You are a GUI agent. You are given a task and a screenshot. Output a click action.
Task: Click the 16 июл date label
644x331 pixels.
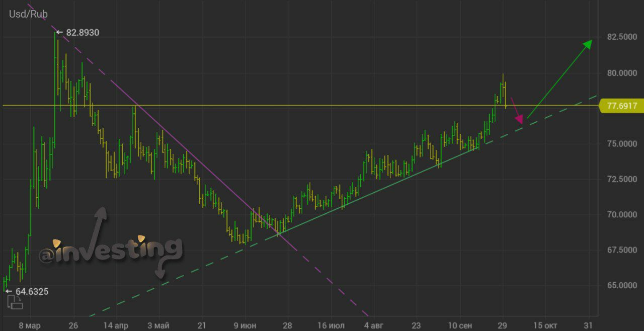(x=331, y=325)
